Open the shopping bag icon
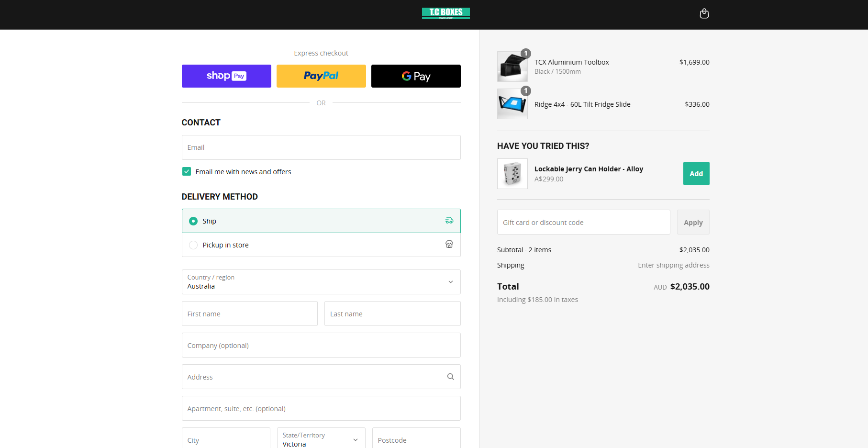 pos(704,13)
